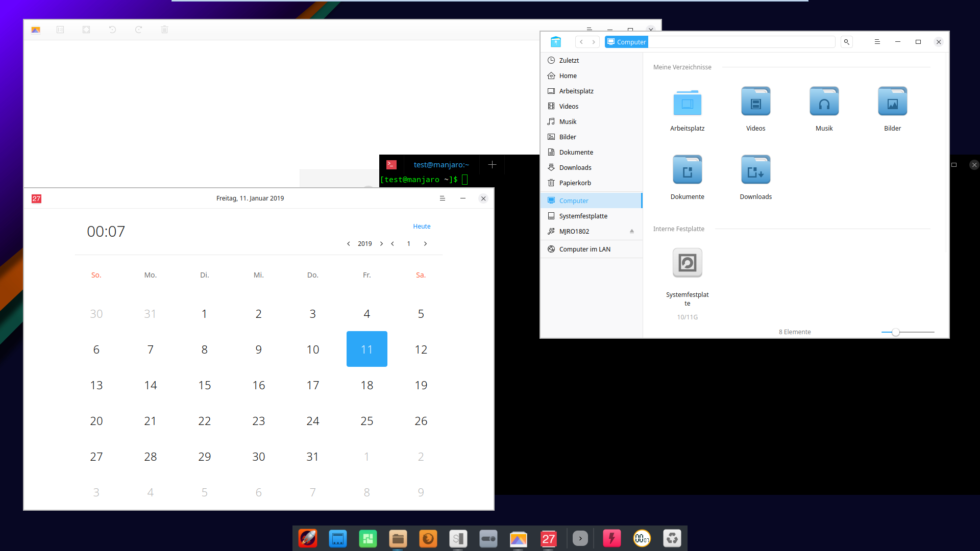Adjust the icon size slider
The image size is (980, 551).
895,332
